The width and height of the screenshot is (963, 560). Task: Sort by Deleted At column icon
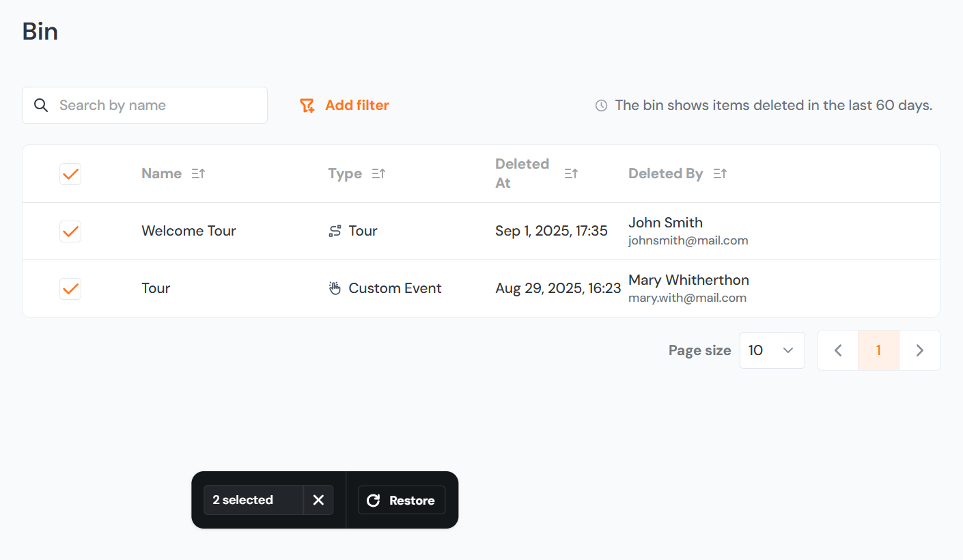[x=571, y=173]
